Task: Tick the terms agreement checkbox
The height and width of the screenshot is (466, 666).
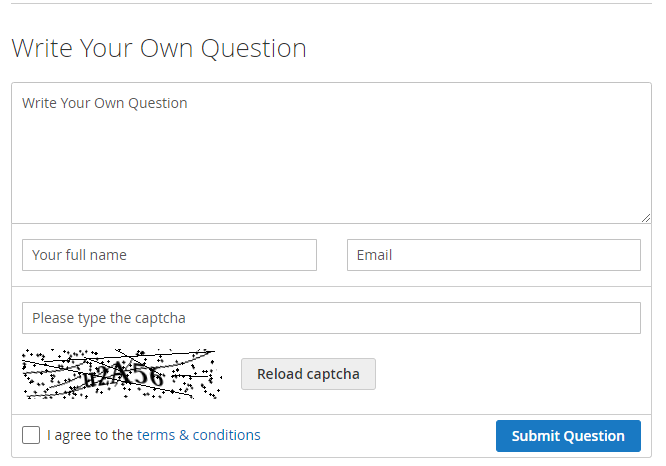Action: pyautogui.click(x=31, y=435)
